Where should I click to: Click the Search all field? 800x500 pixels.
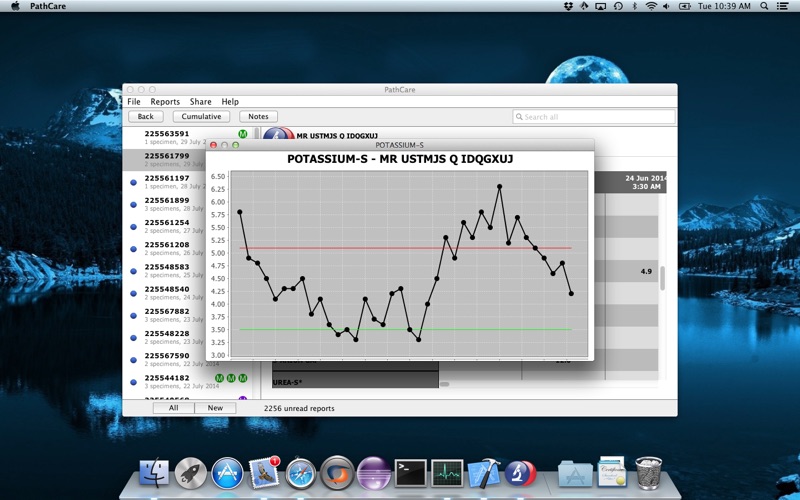(x=594, y=117)
